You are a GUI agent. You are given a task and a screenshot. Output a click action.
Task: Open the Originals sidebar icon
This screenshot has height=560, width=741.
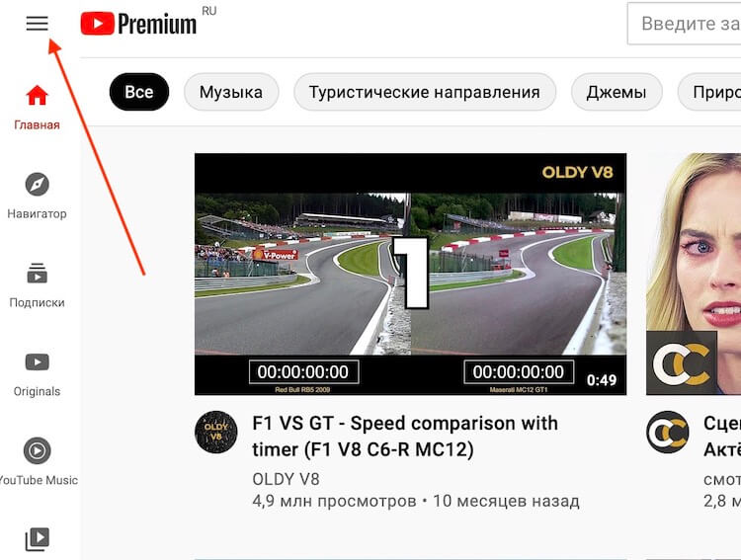37,362
